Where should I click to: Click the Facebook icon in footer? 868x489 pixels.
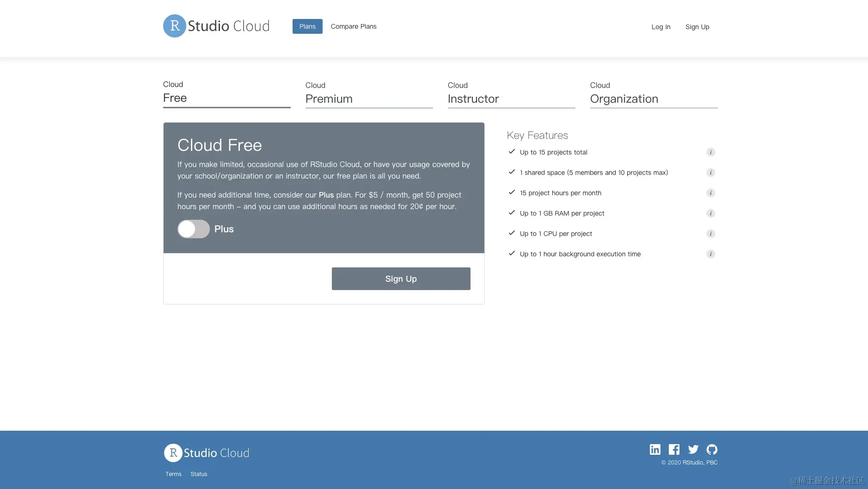674,449
